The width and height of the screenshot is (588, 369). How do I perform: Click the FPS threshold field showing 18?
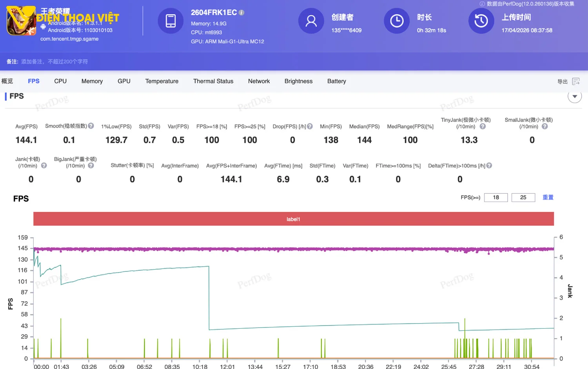click(x=495, y=197)
